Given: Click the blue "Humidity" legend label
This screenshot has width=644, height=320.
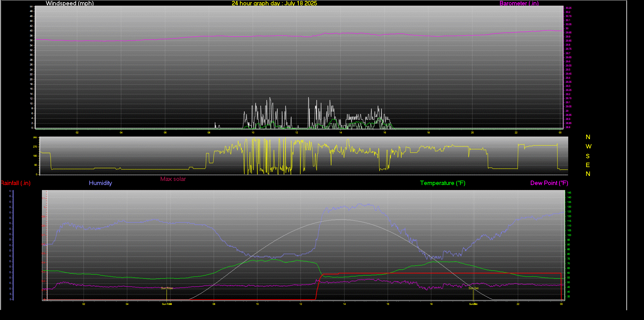Looking at the screenshot, I should coord(100,183).
